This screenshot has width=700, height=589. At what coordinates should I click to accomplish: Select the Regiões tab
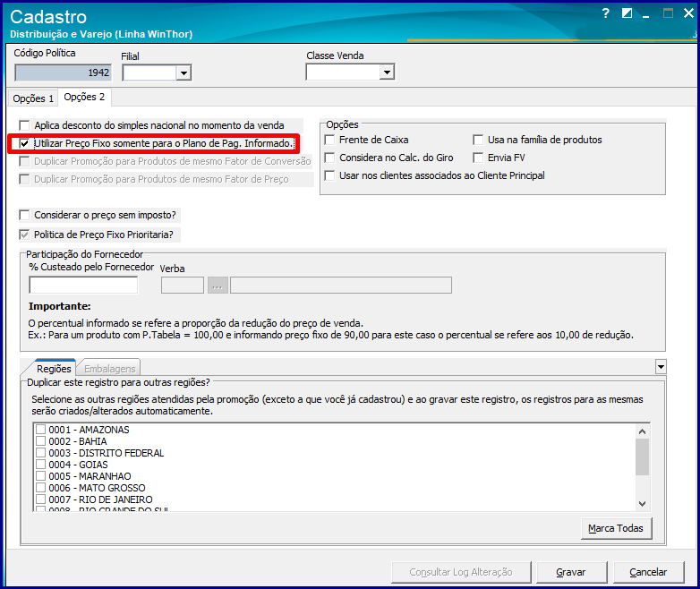[x=54, y=369]
